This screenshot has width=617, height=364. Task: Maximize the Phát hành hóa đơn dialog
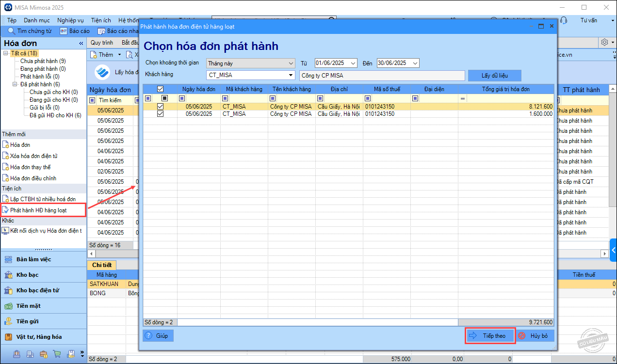[541, 26]
